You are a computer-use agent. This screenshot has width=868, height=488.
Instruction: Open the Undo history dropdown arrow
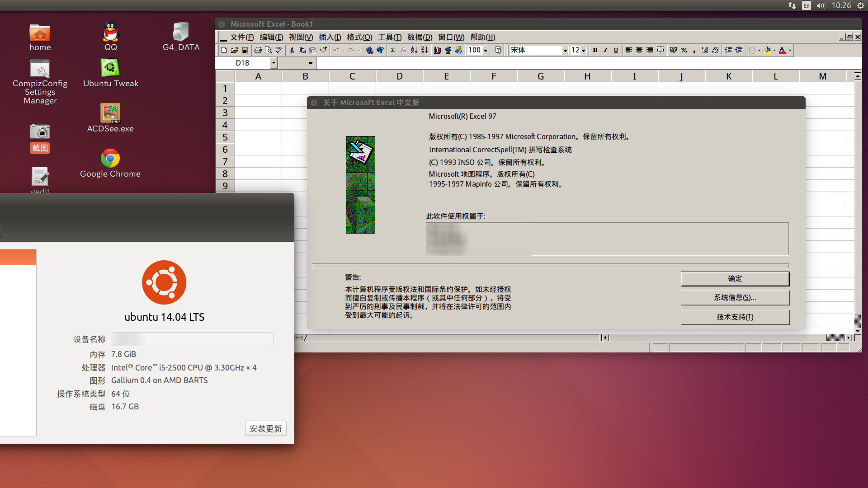pos(344,50)
